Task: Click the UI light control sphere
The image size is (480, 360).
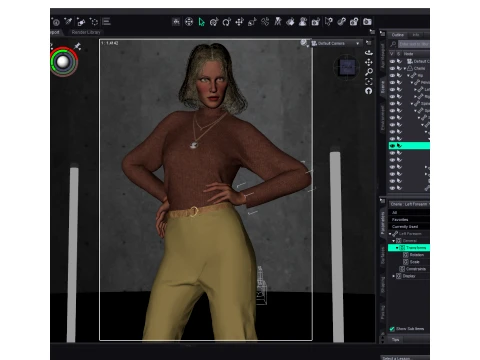Action: [63, 62]
